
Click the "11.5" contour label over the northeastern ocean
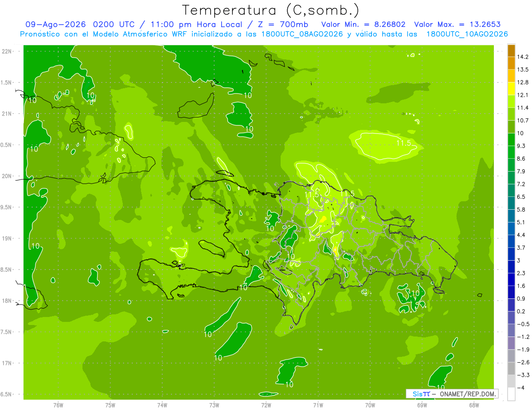click(x=403, y=143)
